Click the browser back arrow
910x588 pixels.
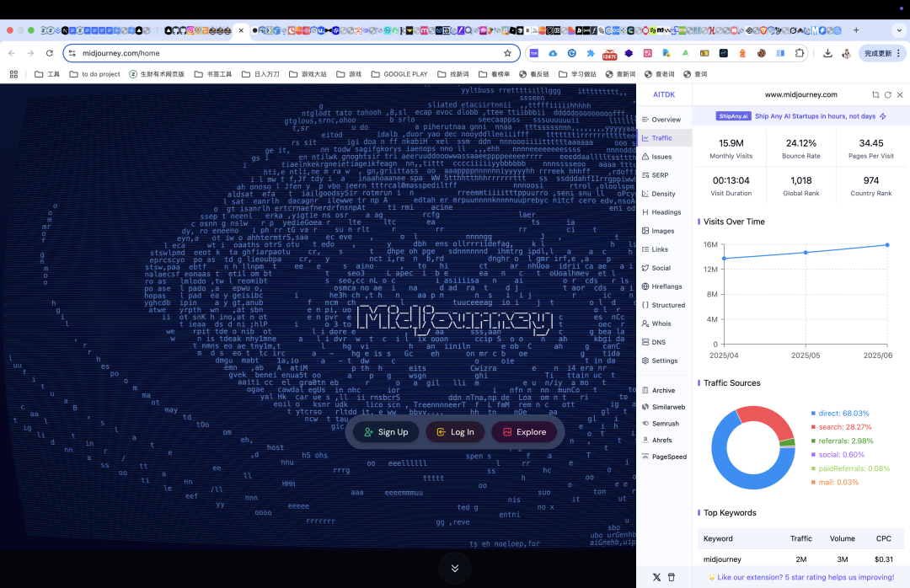click(12, 53)
